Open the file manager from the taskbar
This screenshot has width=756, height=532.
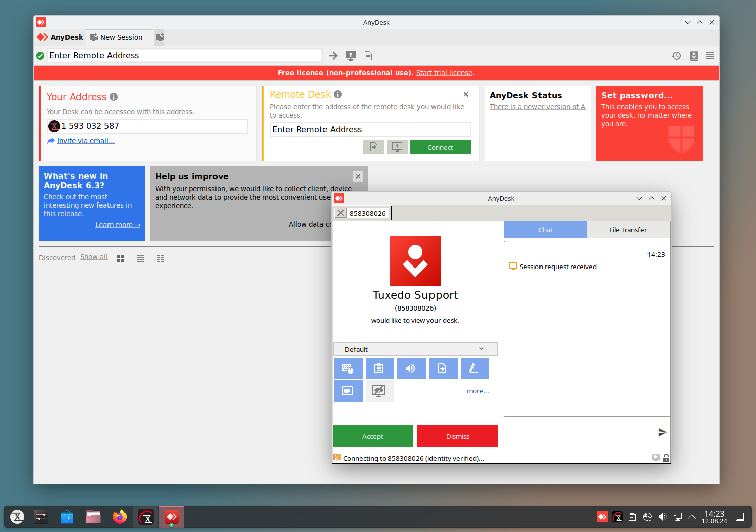coord(93,517)
